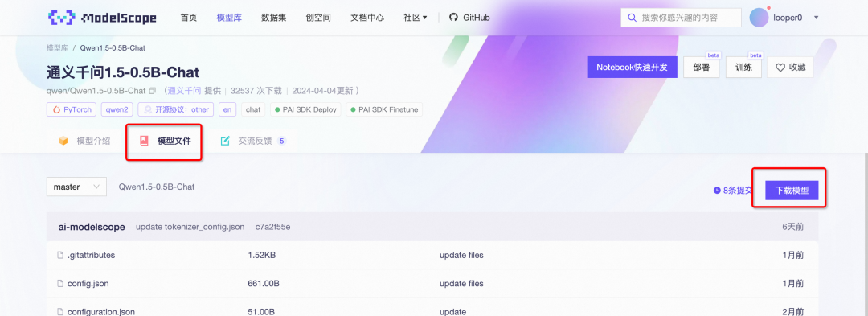Click the ai-modelscope committer name
Image resolution: width=868 pixels, height=316 pixels.
coord(92,227)
